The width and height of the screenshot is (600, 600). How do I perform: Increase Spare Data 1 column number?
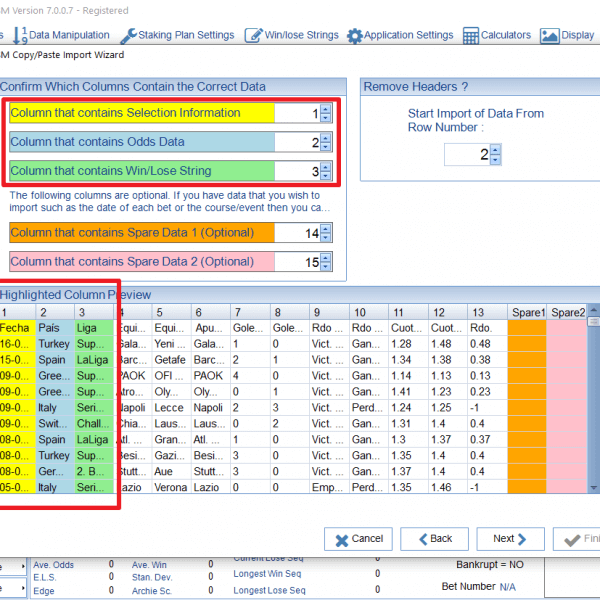point(326,229)
